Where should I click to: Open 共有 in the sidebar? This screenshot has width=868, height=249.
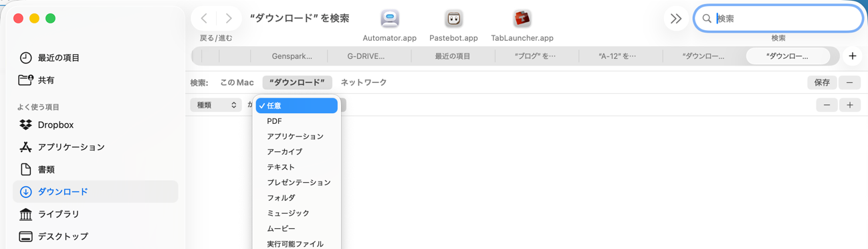pos(96,80)
